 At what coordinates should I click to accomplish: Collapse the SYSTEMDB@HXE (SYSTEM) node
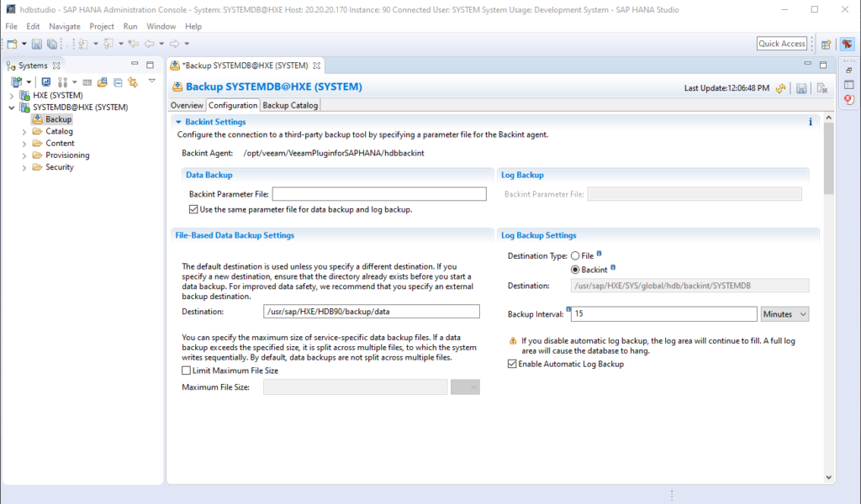click(12, 108)
